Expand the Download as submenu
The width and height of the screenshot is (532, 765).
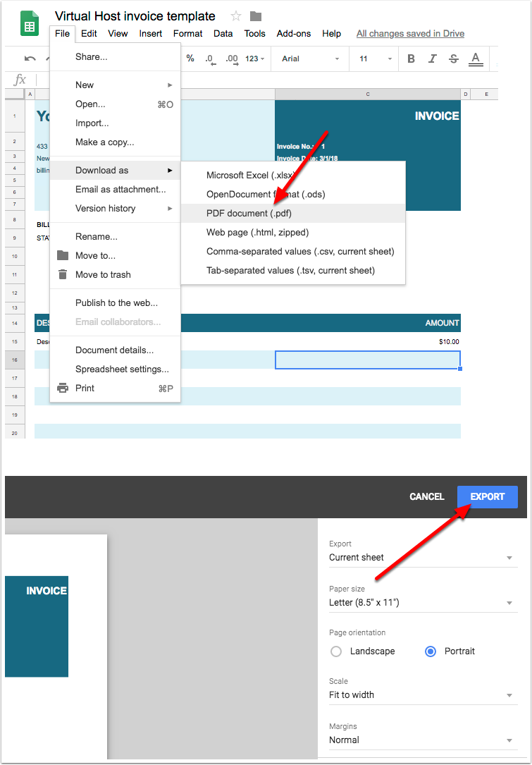coord(115,170)
